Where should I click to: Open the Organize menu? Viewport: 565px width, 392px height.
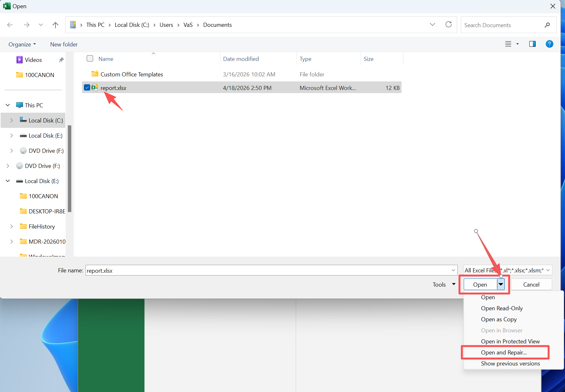(x=22, y=45)
